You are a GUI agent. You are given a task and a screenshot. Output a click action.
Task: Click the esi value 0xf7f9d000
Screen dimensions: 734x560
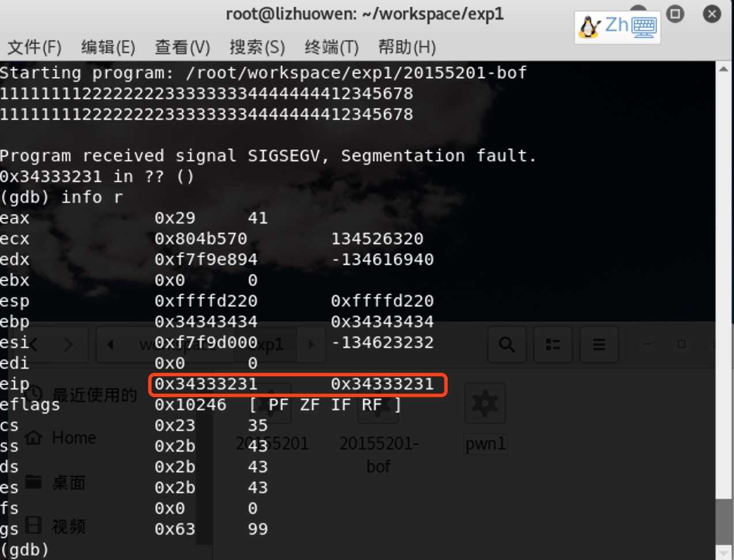206,342
